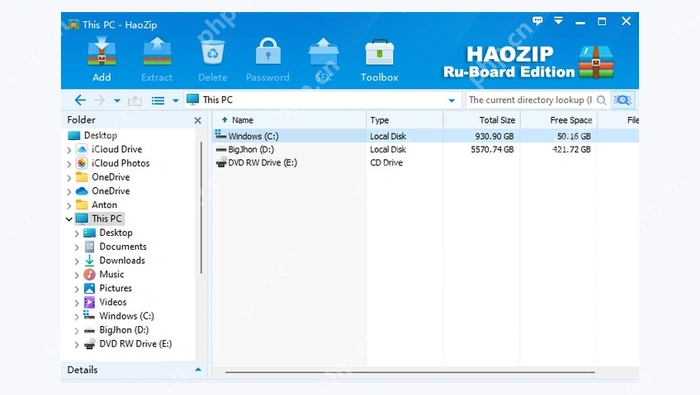Image resolution: width=700 pixels, height=395 pixels.
Task: Expand DVD RW Drive (E:) tree node
Action: point(76,345)
